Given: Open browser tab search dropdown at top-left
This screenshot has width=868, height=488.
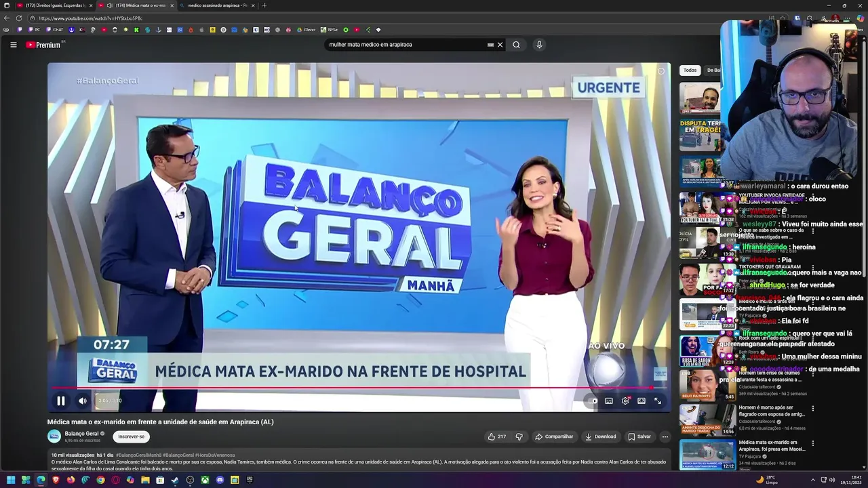Looking at the screenshot, I should coord(7,5).
